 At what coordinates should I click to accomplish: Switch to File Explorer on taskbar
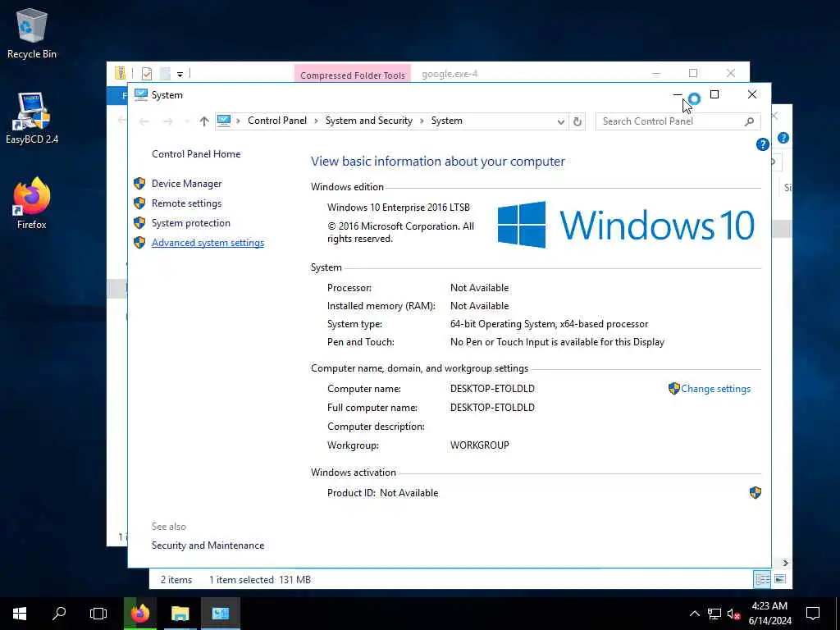click(180, 614)
